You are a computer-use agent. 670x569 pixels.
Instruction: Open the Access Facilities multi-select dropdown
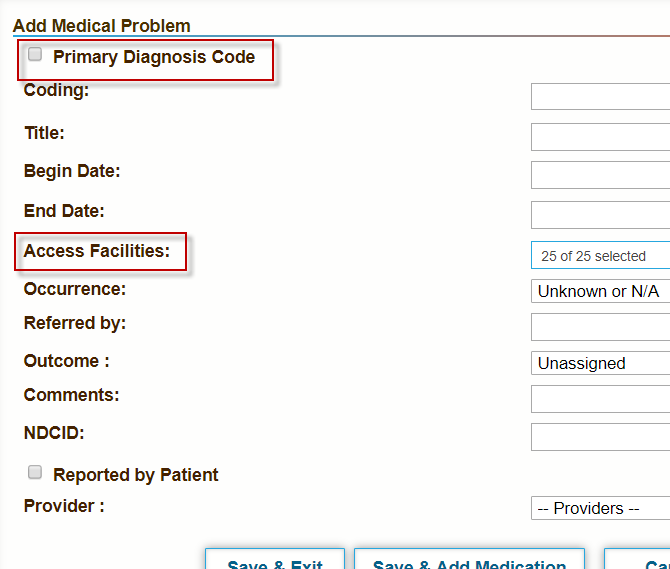point(600,256)
